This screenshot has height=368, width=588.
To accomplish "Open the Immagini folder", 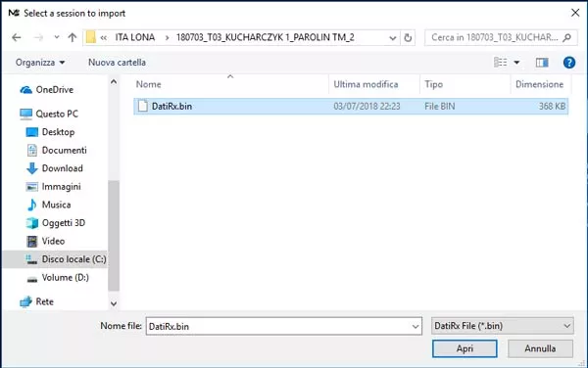I will (x=53, y=186).
